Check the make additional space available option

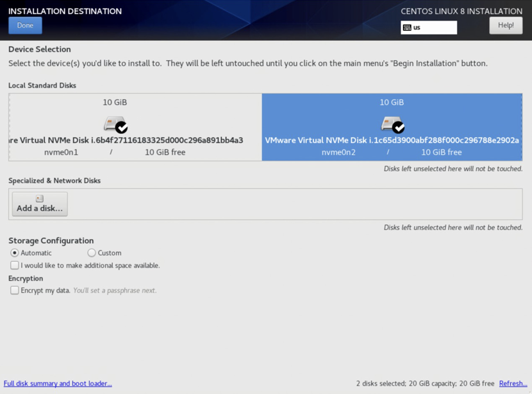point(14,265)
